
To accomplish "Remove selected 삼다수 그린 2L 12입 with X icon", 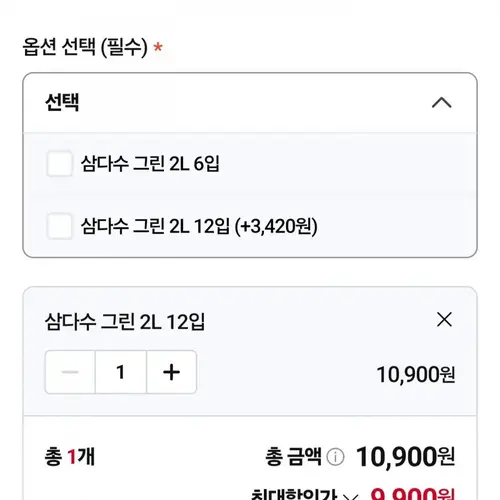I will (444, 320).
